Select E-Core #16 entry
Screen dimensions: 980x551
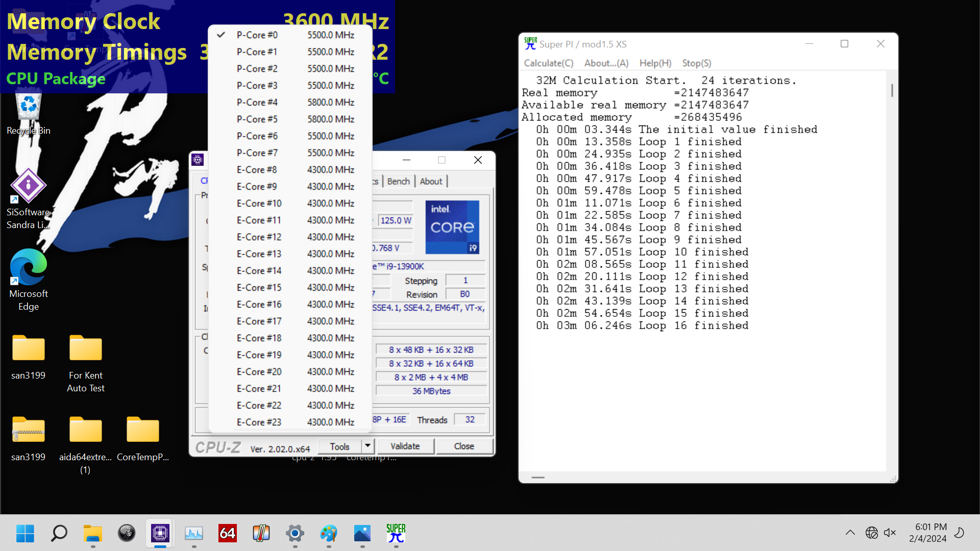[x=290, y=304]
